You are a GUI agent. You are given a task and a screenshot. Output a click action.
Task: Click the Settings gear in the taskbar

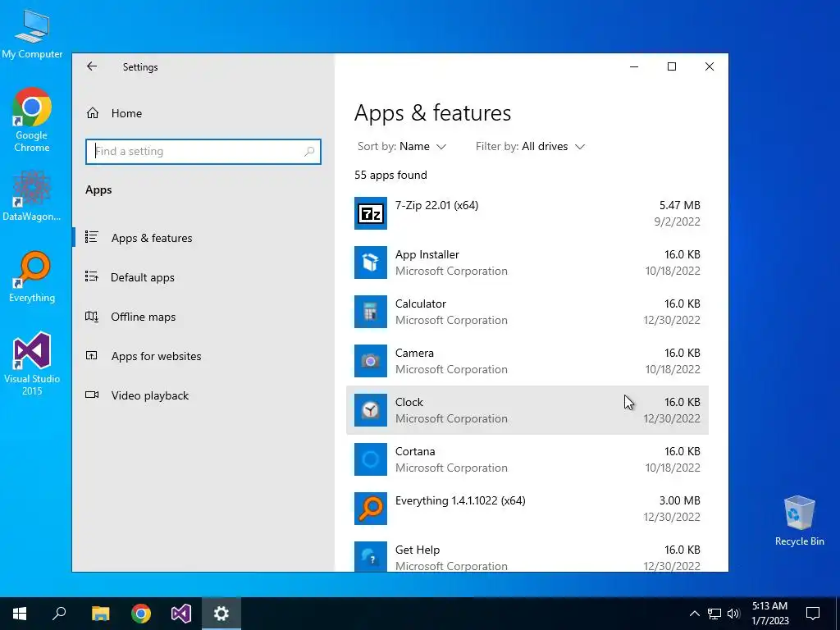[221, 614]
